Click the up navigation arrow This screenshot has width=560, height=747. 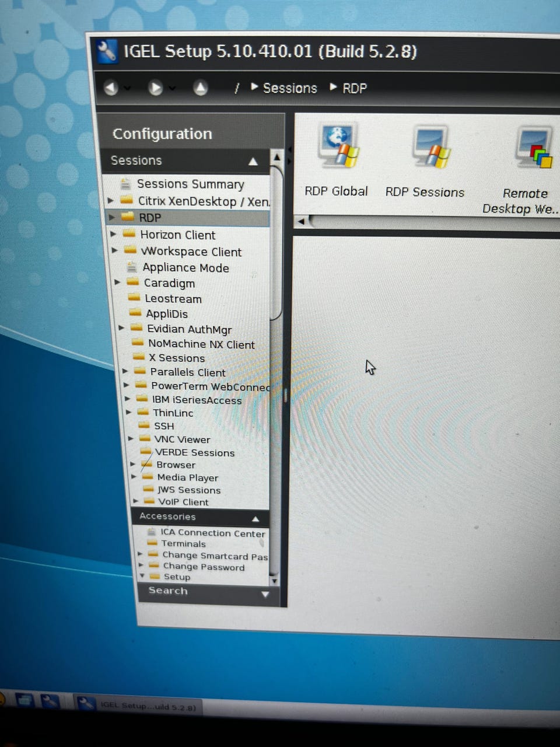pos(200,88)
